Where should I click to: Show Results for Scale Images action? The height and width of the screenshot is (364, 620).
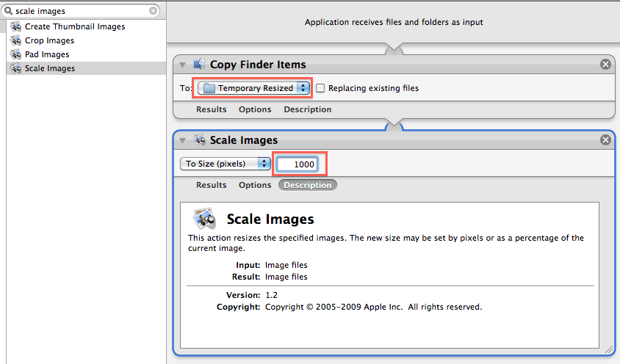pyautogui.click(x=211, y=185)
